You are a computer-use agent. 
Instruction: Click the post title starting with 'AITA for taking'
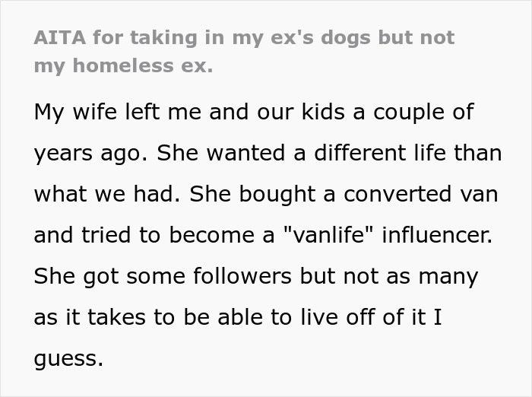click(x=244, y=51)
